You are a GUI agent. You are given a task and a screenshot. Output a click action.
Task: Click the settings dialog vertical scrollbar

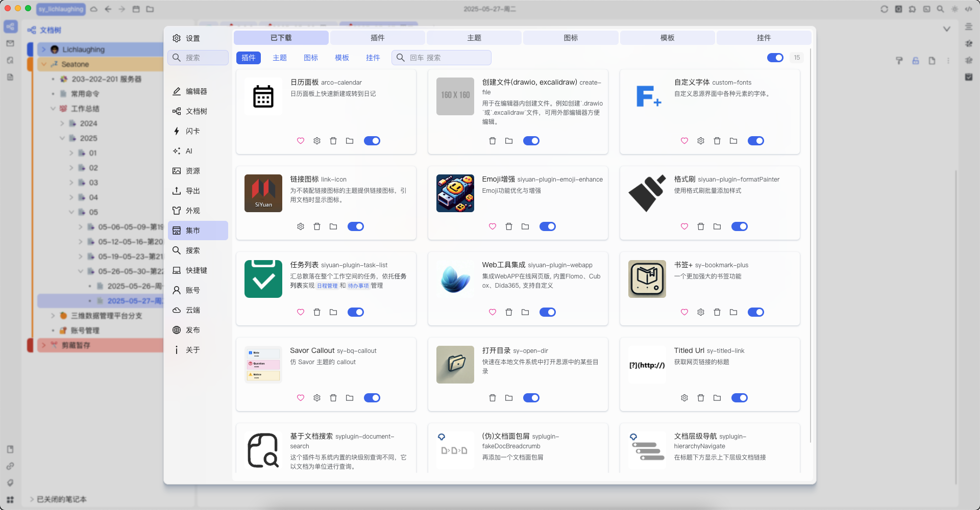coord(811,245)
